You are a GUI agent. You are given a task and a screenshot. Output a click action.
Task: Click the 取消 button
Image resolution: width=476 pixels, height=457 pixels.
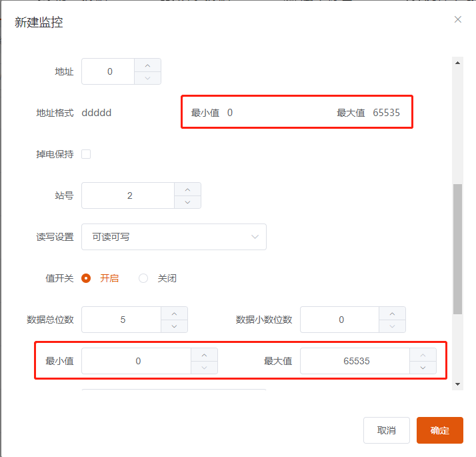(387, 430)
